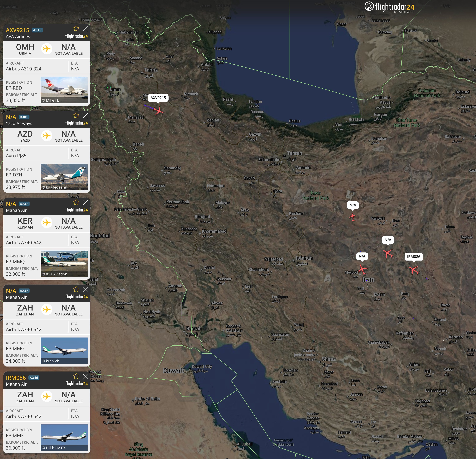Click the AXV9215 callsign label on map
This screenshot has height=459, width=476.
pyautogui.click(x=158, y=98)
